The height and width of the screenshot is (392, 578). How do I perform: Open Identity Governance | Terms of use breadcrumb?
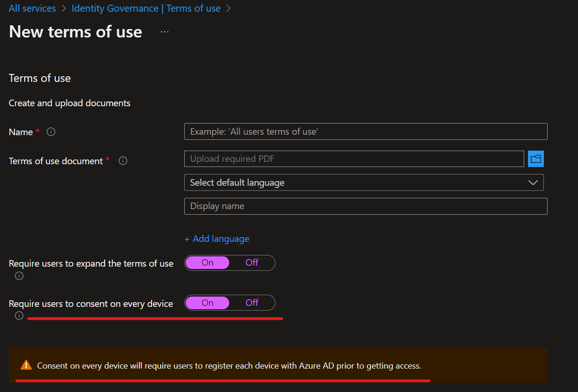(146, 8)
